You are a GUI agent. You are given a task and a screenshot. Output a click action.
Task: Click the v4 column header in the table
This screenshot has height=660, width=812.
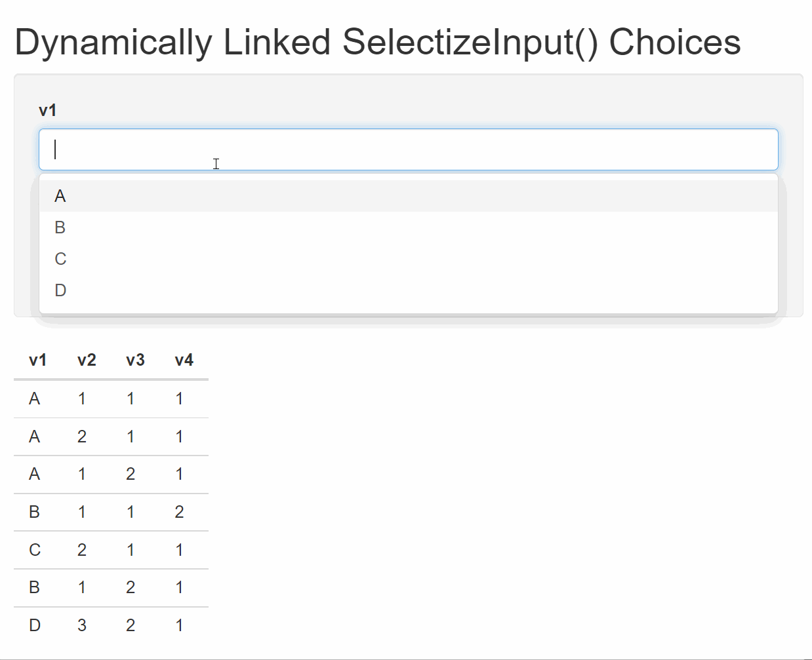tap(183, 360)
